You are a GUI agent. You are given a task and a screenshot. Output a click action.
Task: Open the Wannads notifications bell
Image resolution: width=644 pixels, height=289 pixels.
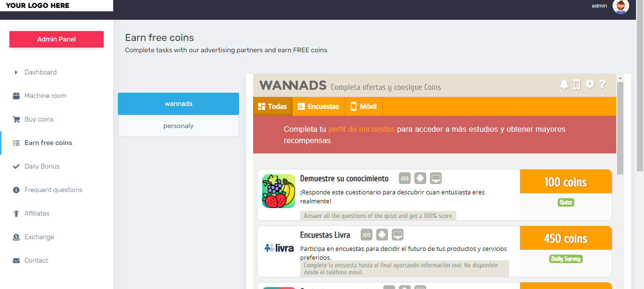(x=564, y=84)
